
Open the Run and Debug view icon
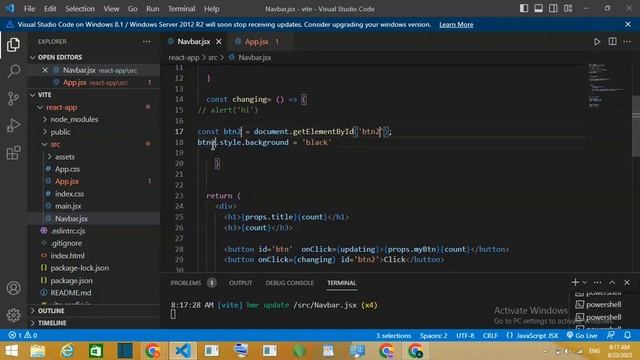(13, 125)
